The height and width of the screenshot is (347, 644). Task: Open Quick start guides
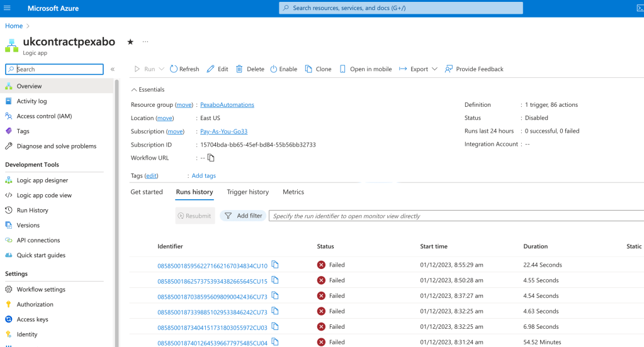coord(41,255)
